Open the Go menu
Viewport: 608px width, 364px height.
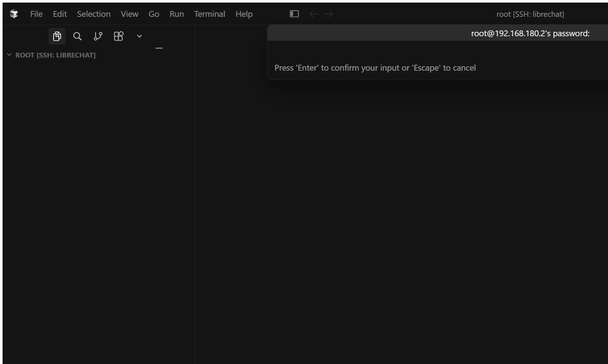[154, 14]
